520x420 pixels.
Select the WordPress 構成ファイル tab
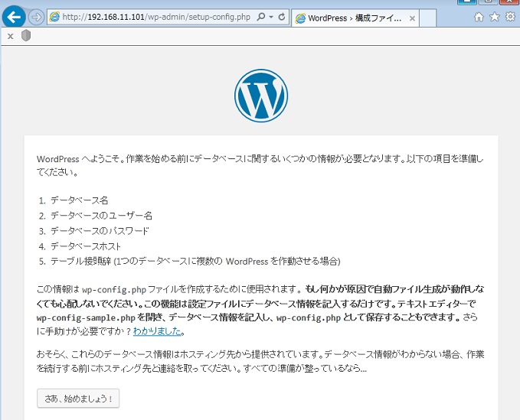[355, 18]
